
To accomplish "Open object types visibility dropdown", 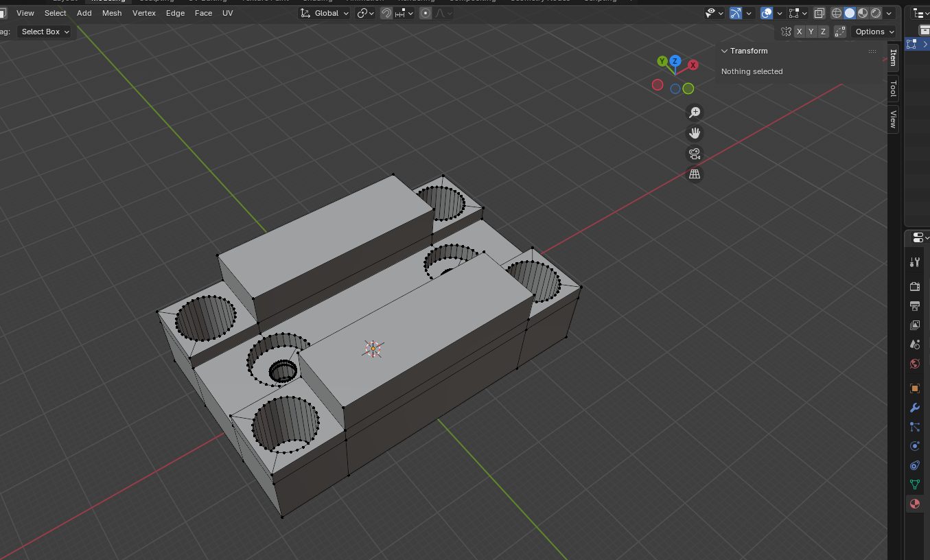I will (714, 13).
